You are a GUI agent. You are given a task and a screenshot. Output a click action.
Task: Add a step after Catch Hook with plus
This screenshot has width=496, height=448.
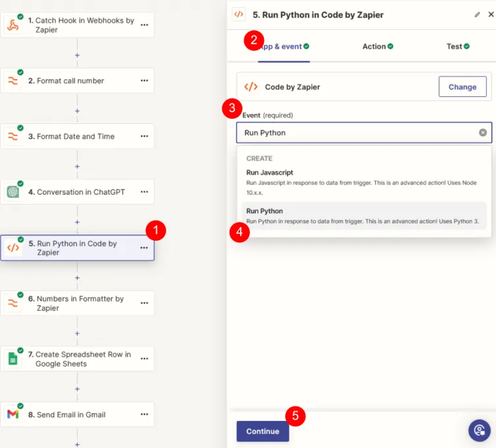[77, 55]
